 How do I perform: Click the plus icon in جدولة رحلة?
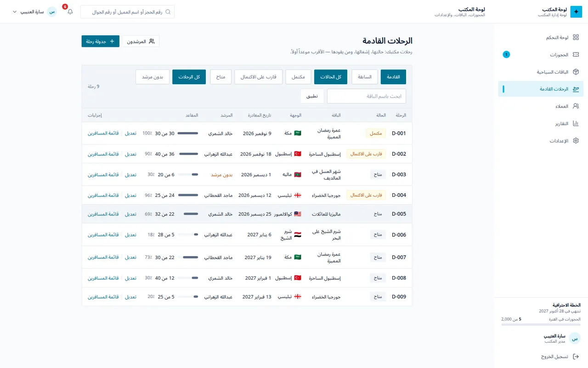(x=112, y=41)
